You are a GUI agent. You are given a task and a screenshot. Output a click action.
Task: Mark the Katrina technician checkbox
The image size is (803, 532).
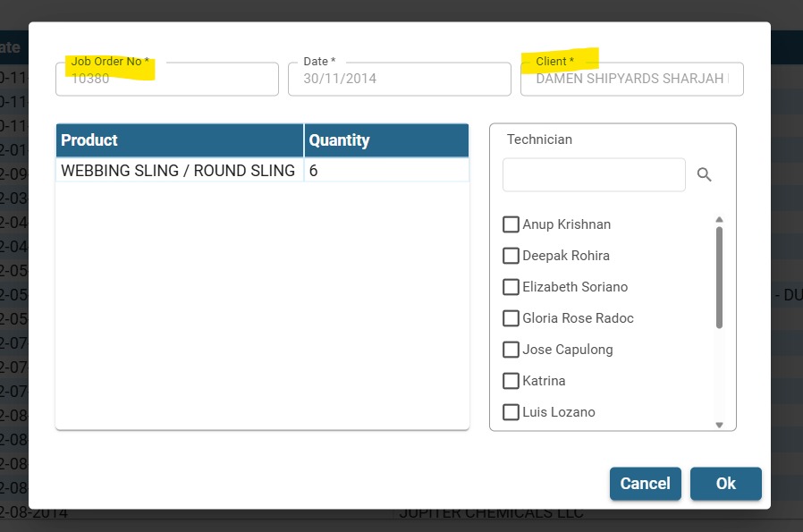[x=511, y=381]
